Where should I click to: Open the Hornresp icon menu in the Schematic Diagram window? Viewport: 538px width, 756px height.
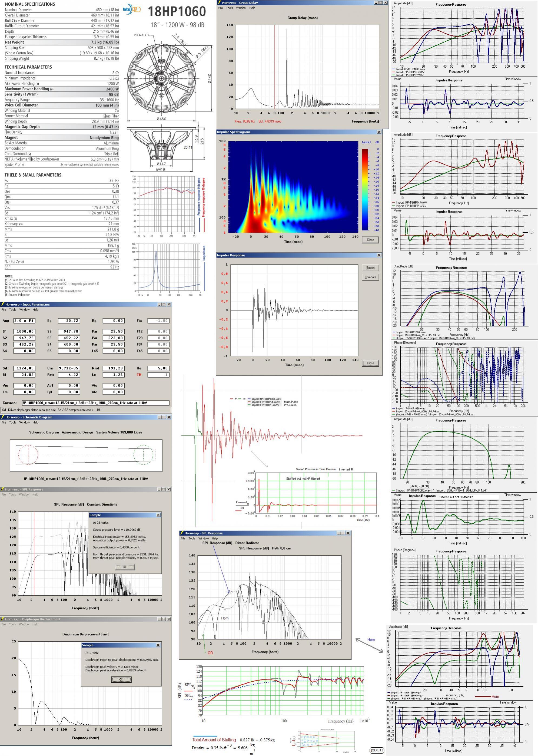3,417
